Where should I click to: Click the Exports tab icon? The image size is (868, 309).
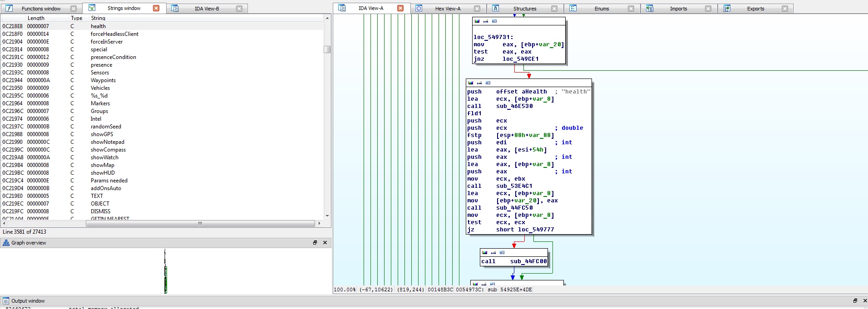point(727,9)
